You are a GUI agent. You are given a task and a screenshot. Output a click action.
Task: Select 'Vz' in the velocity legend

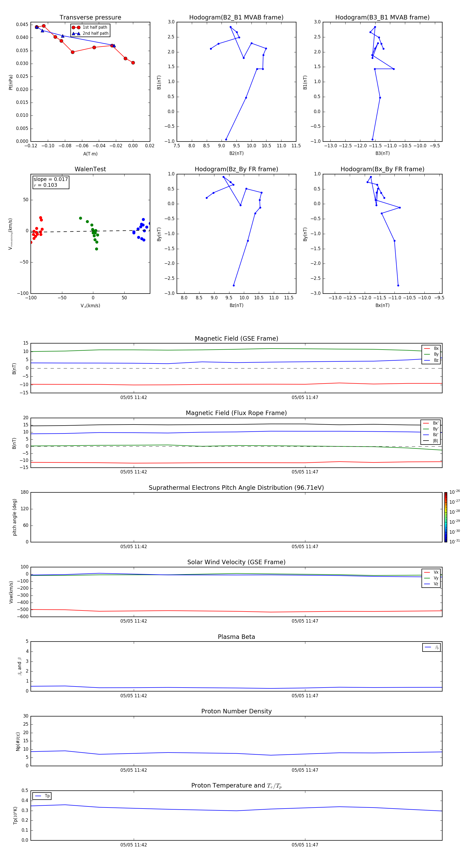(x=431, y=584)
